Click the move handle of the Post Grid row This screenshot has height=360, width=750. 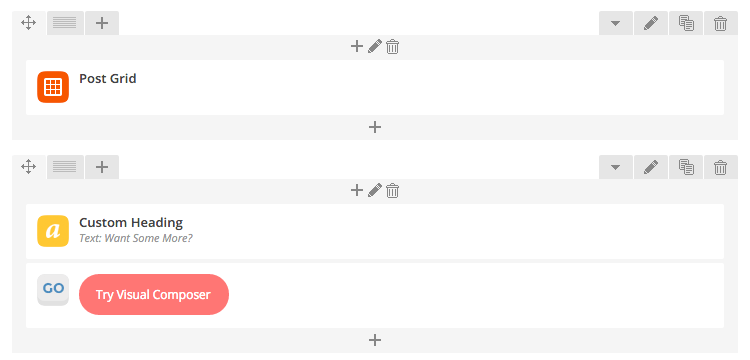coord(29,23)
